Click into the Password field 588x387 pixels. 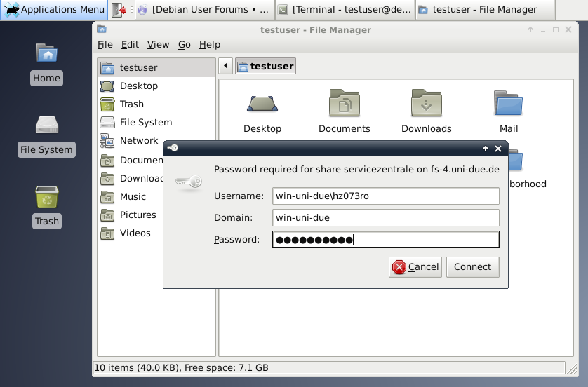pos(385,240)
